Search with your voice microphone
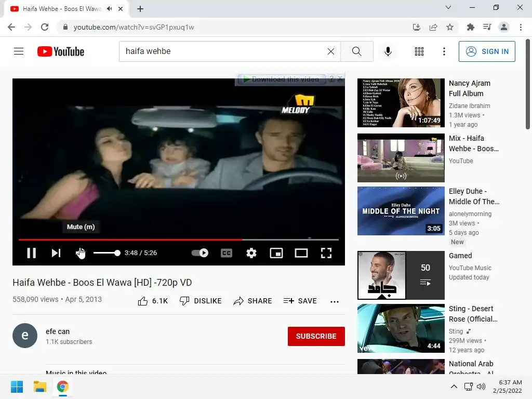 click(x=388, y=51)
